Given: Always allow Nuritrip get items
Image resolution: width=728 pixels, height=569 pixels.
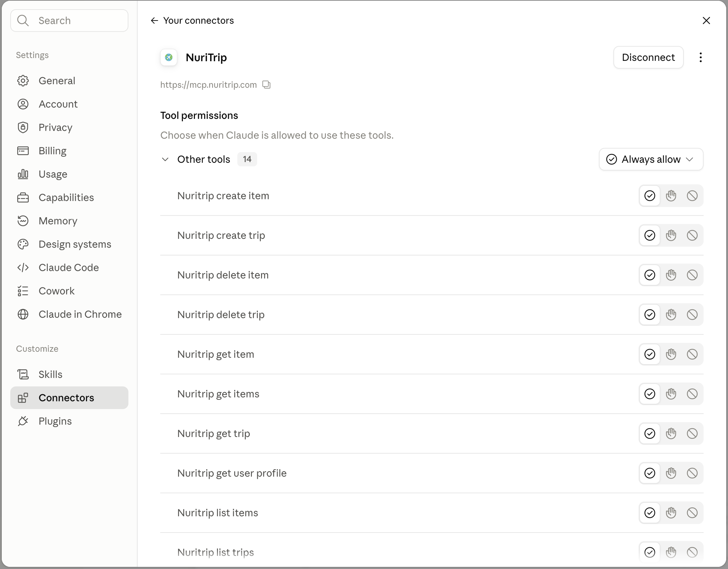Looking at the screenshot, I should (649, 394).
